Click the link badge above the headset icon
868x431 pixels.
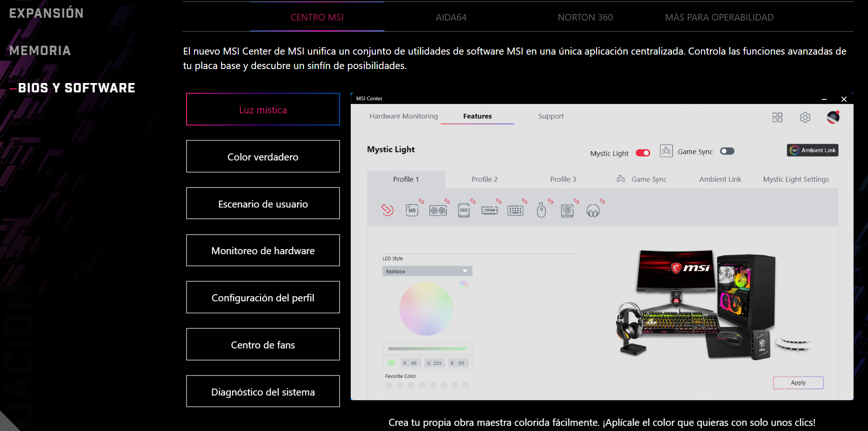point(602,201)
